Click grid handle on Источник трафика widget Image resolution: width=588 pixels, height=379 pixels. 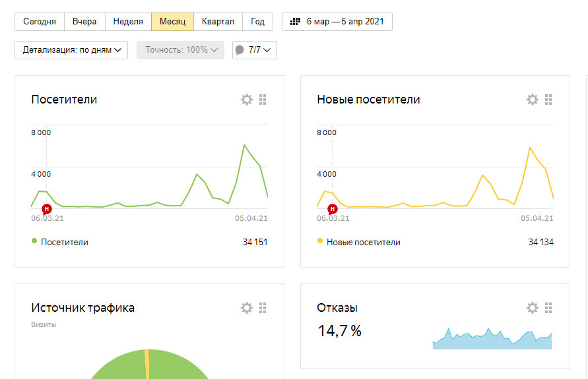263,308
